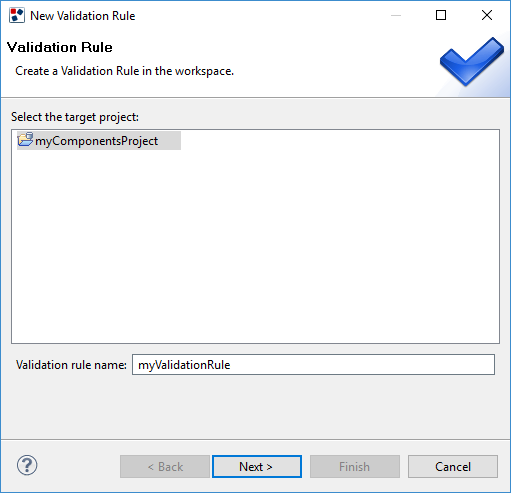The image size is (511, 493).
Task: Click the 'Create a Validation Rule' description text
Action: point(124,71)
